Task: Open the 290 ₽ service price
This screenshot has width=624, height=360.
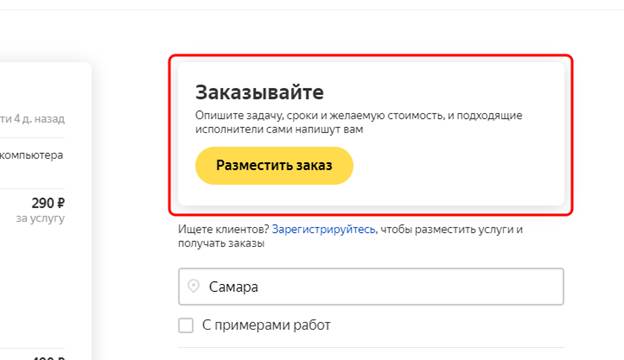Action: click(48, 203)
